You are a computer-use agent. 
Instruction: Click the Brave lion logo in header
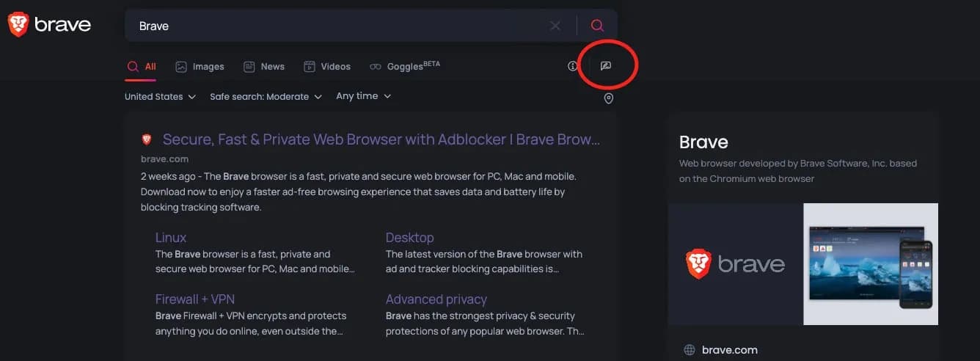(x=49, y=25)
